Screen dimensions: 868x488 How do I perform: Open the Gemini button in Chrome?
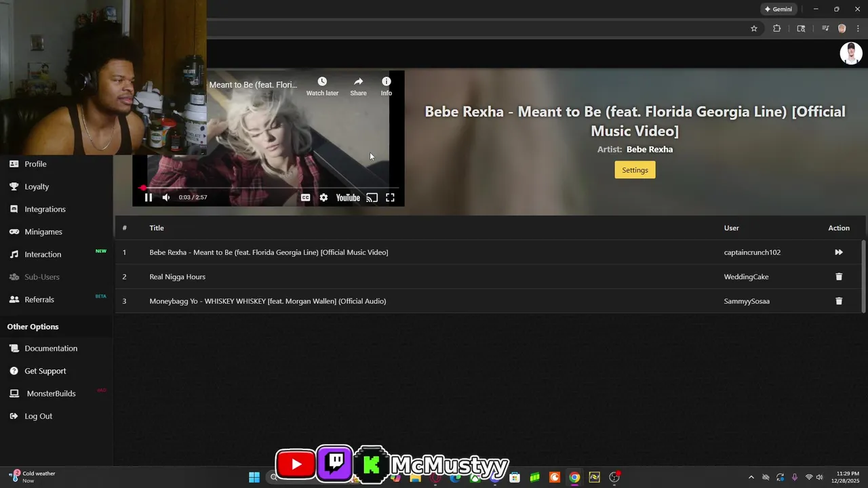778,9
